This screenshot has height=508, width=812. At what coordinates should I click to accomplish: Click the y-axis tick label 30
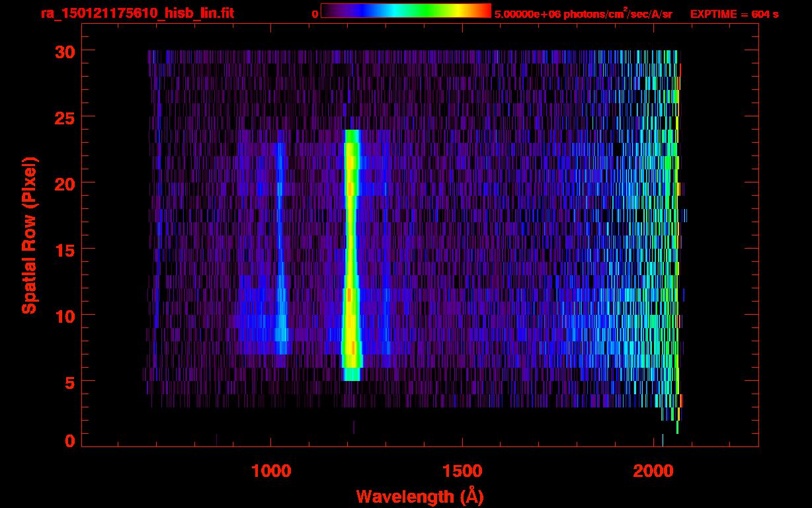click(66, 51)
